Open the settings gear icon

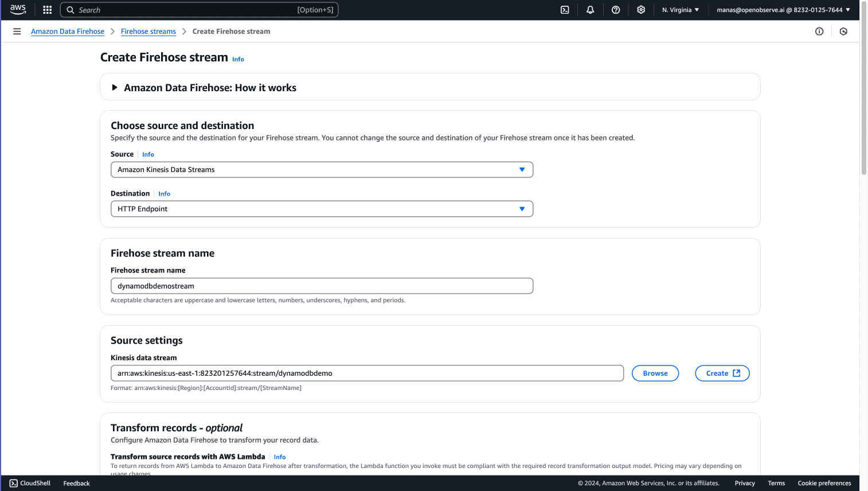point(641,10)
